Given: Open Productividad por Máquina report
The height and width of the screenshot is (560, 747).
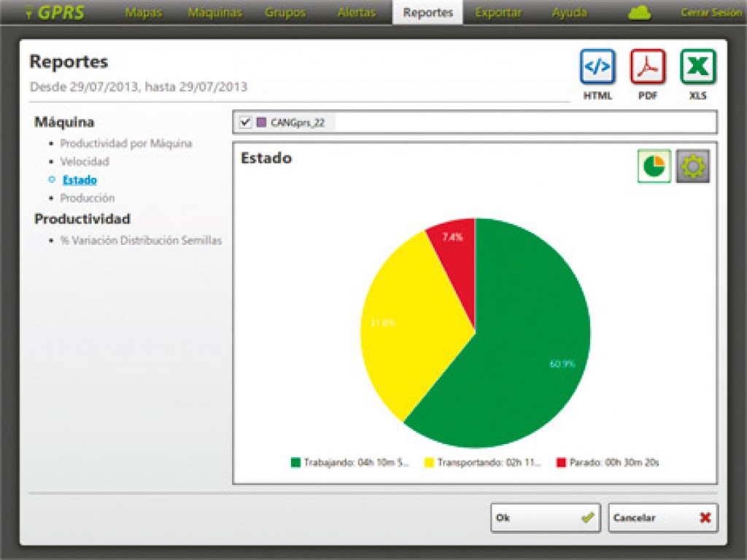Looking at the screenshot, I should 125,144.
